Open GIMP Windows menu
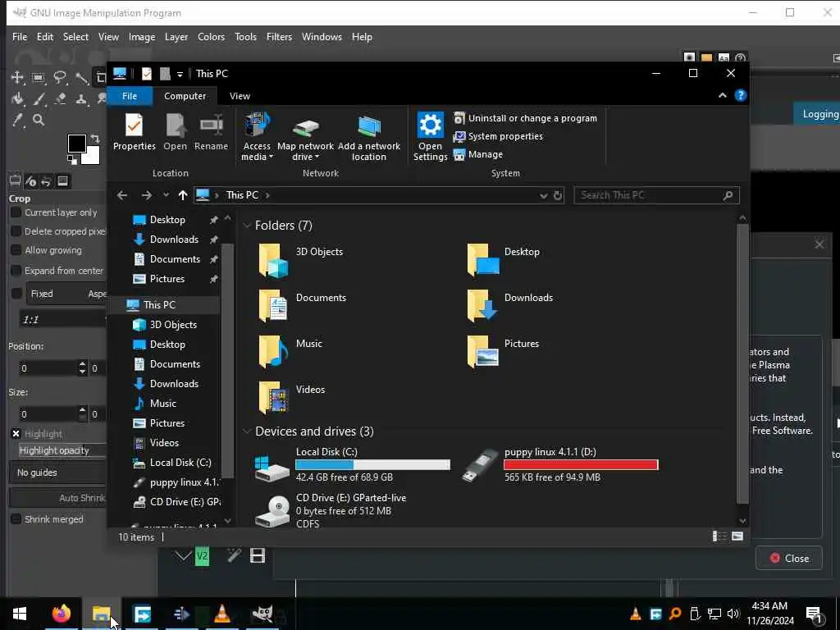 pyautogui.click(x=322, y=37)
